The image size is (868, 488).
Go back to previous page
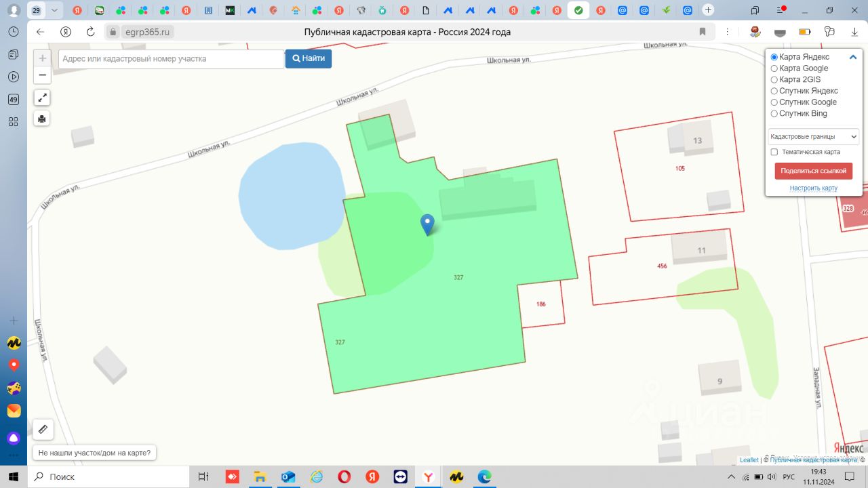click(40, 32)
